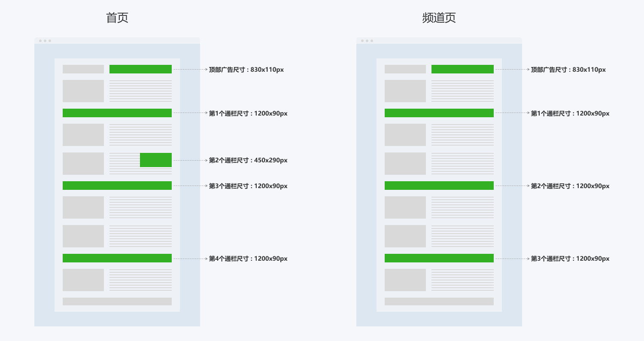Click 频道页 green banner labeled 第3个通栏
Viewport: 644px width, 341px height.
[439, 258]
